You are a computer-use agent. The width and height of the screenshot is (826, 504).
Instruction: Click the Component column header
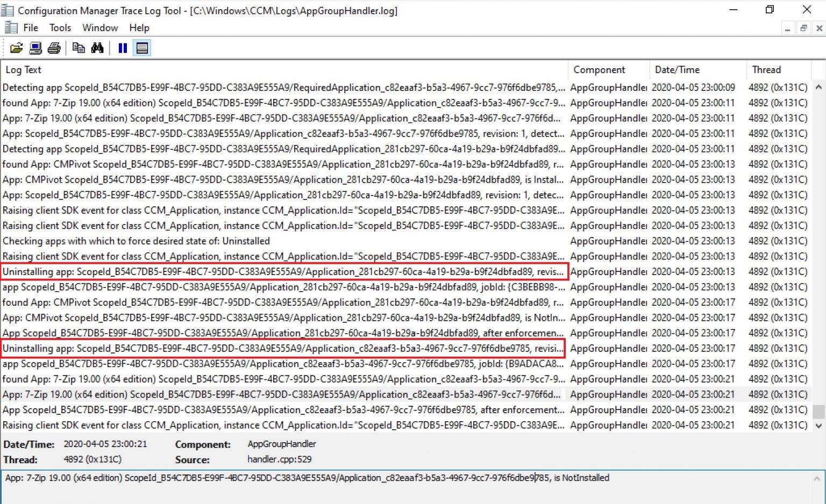pyautogui.click(x=599, y=69)
